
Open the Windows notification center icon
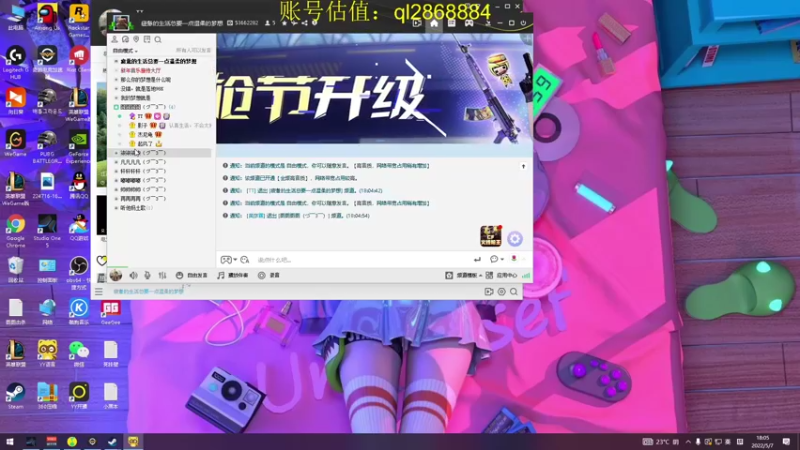click(x=786, y=442)
